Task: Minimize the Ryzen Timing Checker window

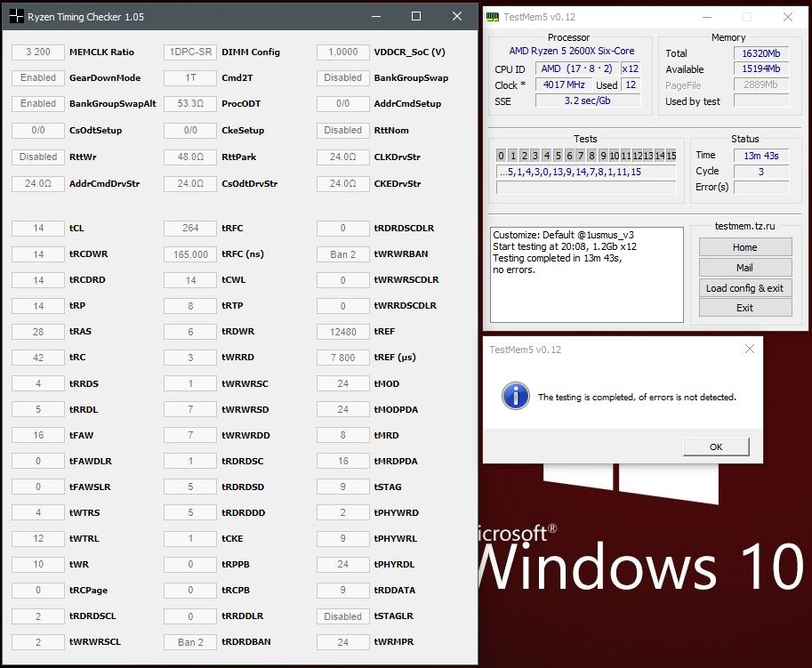Action: pos(376,17)
